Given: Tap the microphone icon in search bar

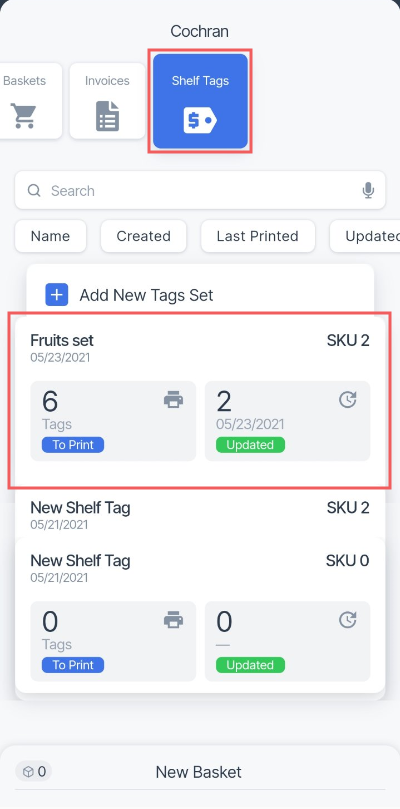Looking at the screenshot, I should [368, 190].
